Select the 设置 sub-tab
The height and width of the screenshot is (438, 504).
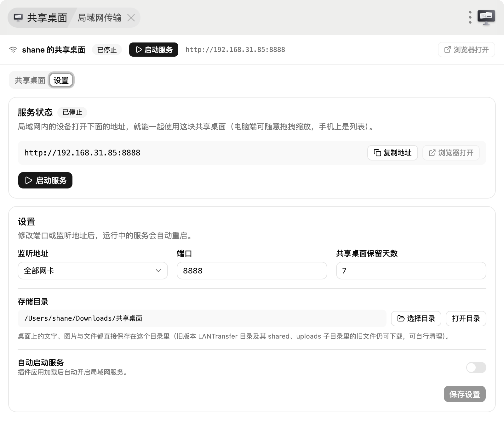(61, 80)
